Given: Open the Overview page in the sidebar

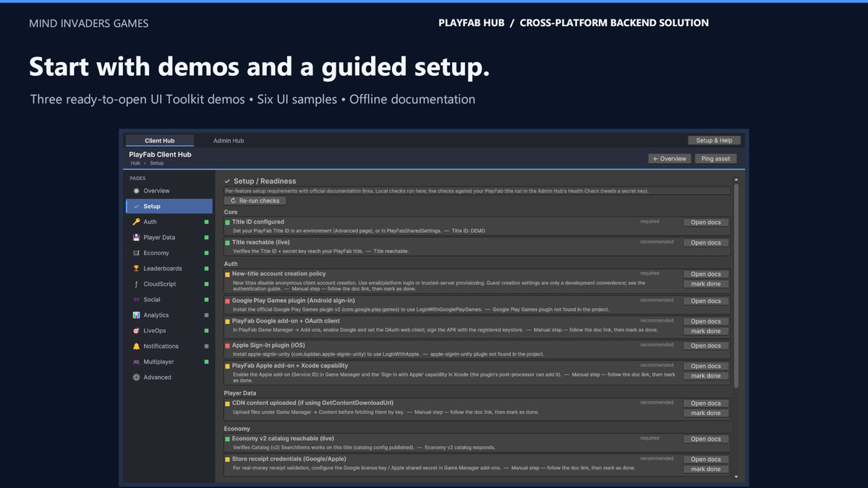Looking at the screenshot, I should click(x=169, y=191).
